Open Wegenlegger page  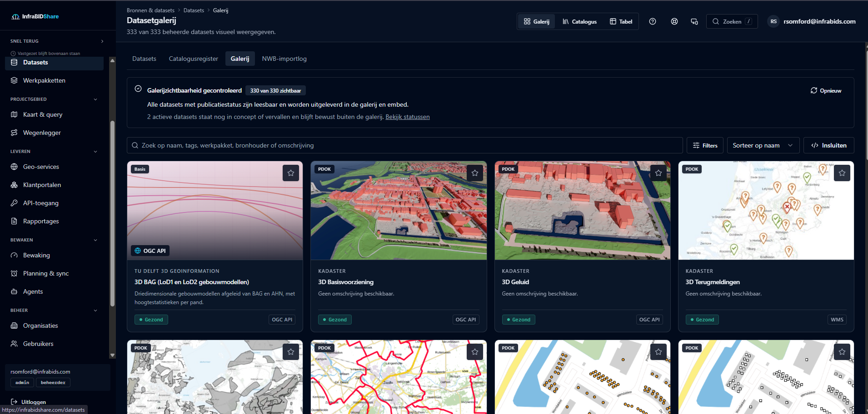pos(54,133)
